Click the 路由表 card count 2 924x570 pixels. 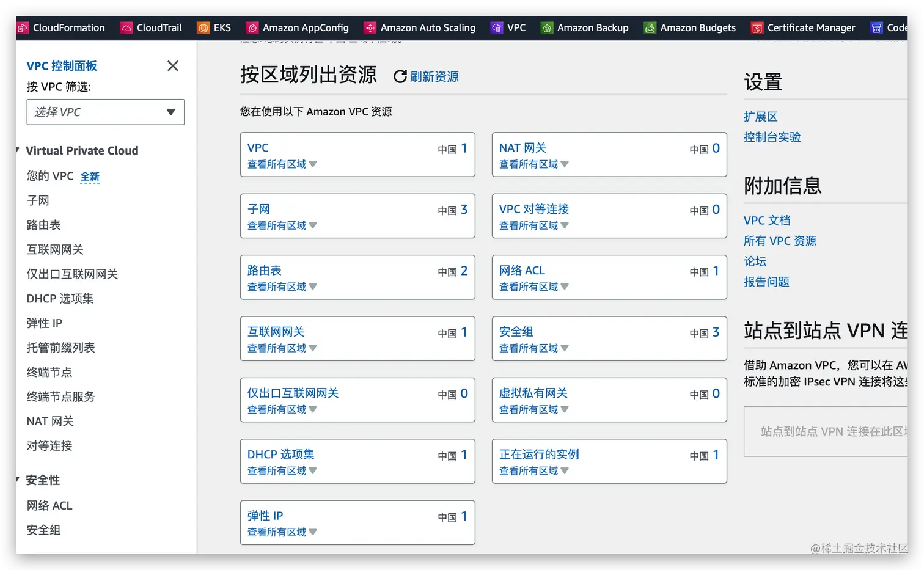(464, 271)
